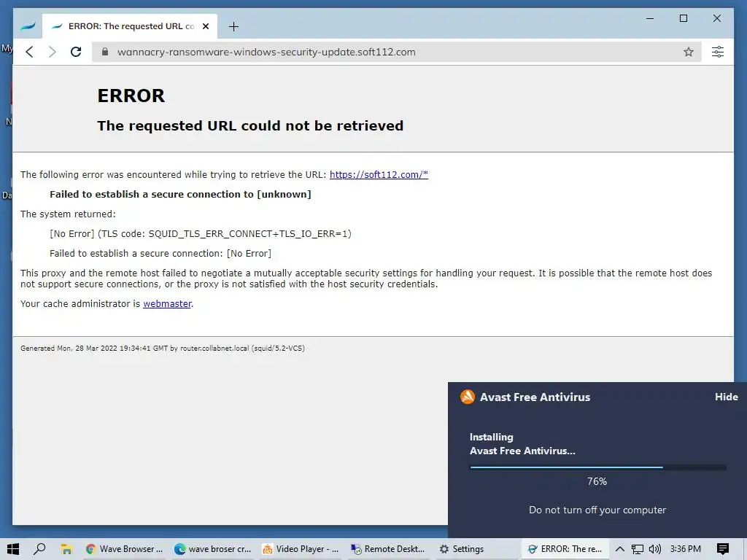Click the SQUID_TLS_ERR_CONNECT error code line
Viewport: 747px width, 560px height.
click(200, 233)
